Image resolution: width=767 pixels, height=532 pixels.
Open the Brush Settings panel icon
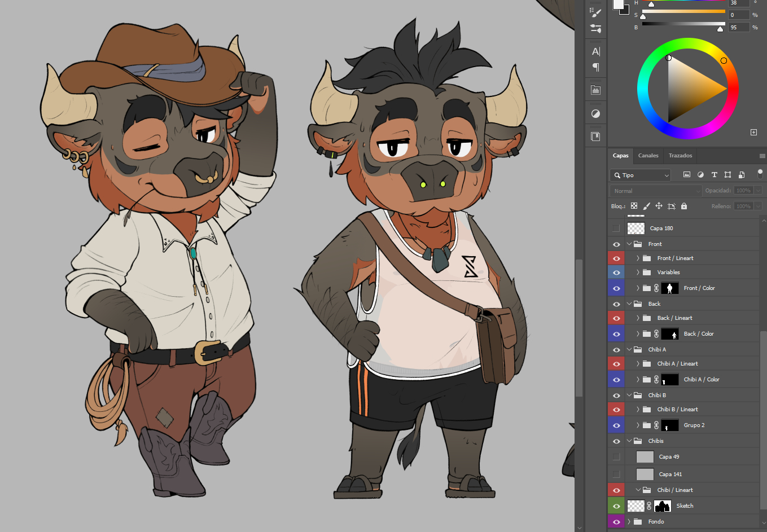[x=595, y=12]
